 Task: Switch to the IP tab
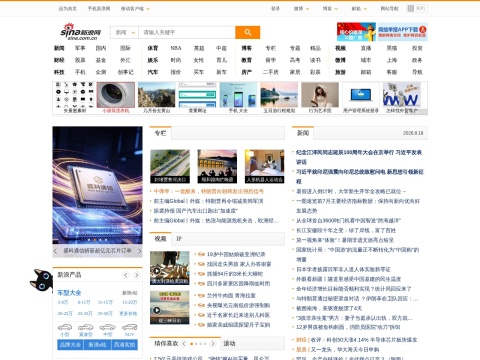click(179, 239)
